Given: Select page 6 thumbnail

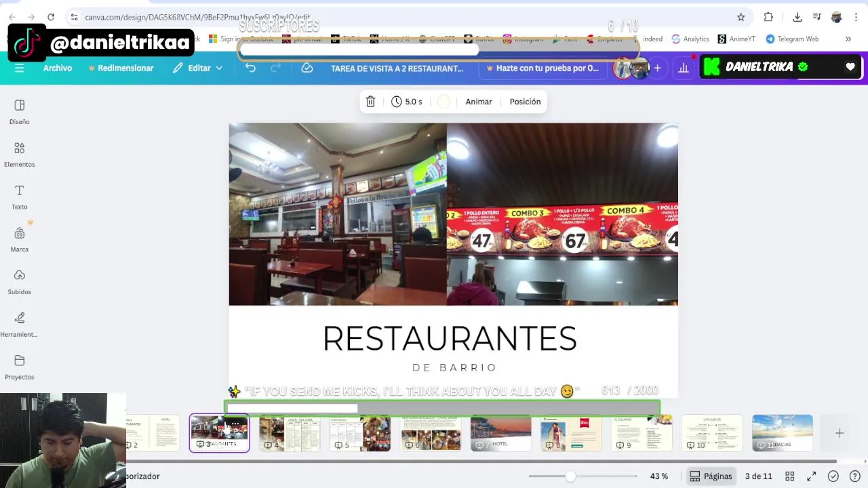Looking at the screenshot, I should (x=431, y=432).
